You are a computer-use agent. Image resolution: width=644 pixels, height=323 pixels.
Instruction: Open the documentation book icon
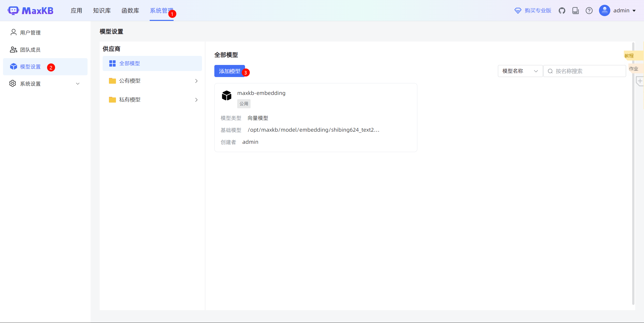tap(575, 11)
